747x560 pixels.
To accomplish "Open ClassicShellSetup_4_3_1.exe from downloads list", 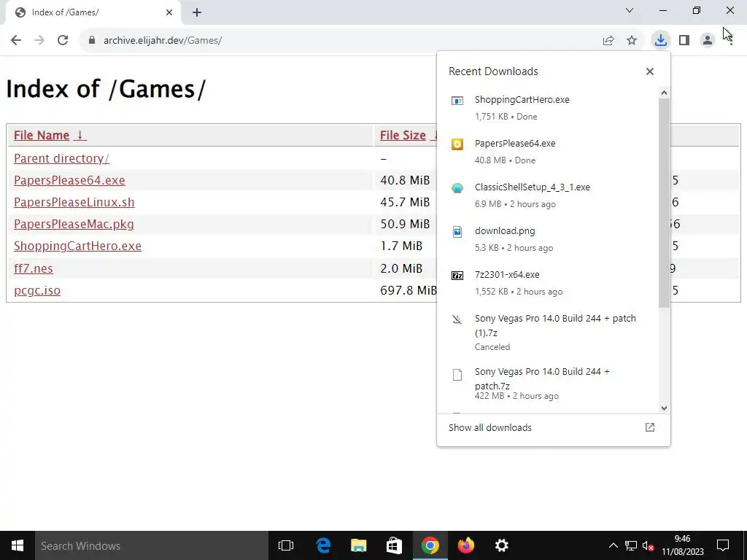I will 549,195.
